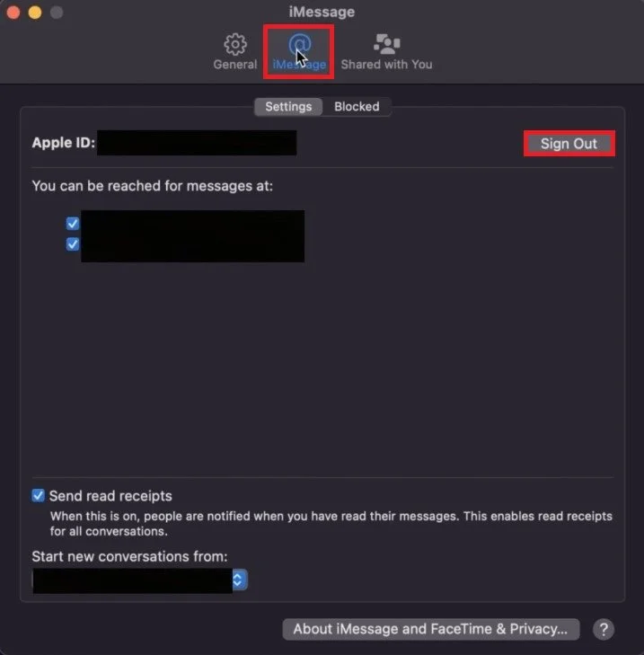Select the iMessage @ icon tab
This screenshot has height=655, width=644.
[299, 51]
